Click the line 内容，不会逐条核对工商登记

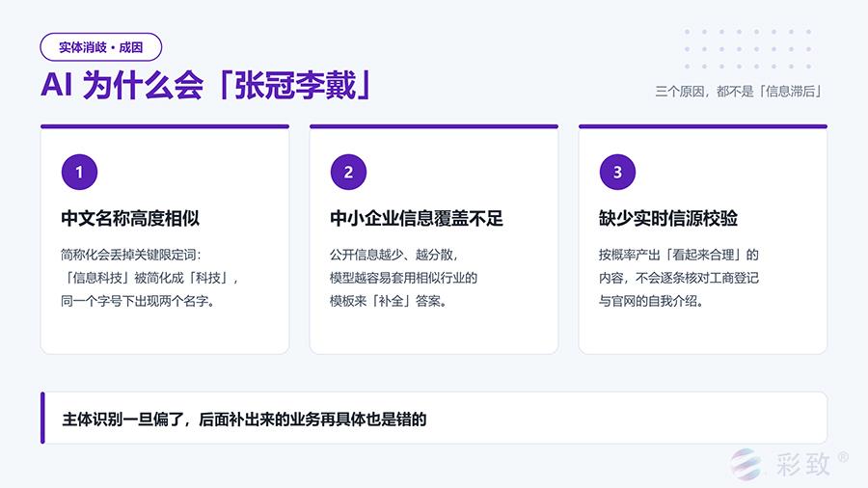pyautogui.click(x=678, y=278)
